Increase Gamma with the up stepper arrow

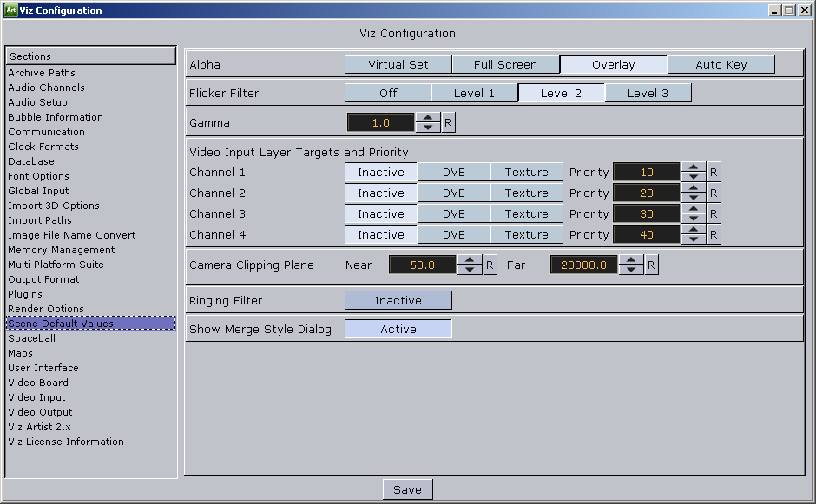(427, 118)
